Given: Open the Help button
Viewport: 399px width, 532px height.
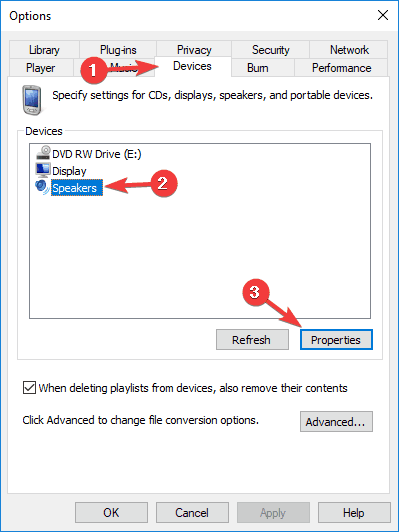Looking at the screenshot, I should point(354,512).
